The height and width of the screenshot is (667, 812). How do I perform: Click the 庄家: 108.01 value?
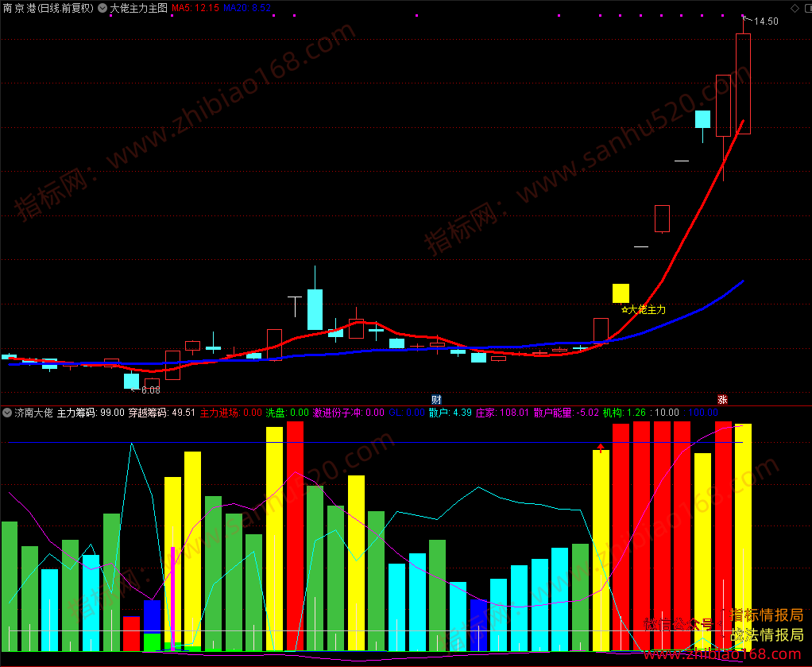502,413
